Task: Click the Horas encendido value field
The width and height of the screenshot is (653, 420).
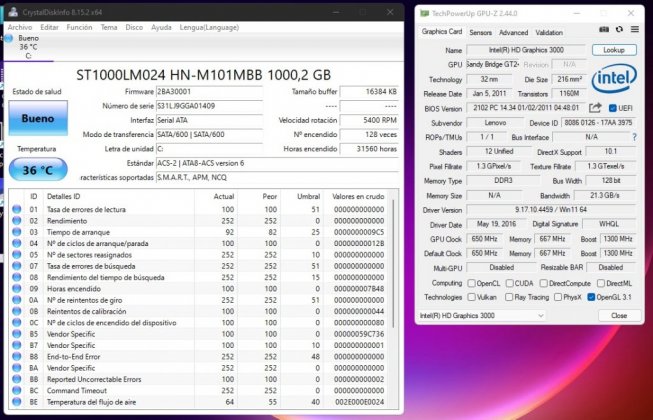Action: click(x=369, y=149)
